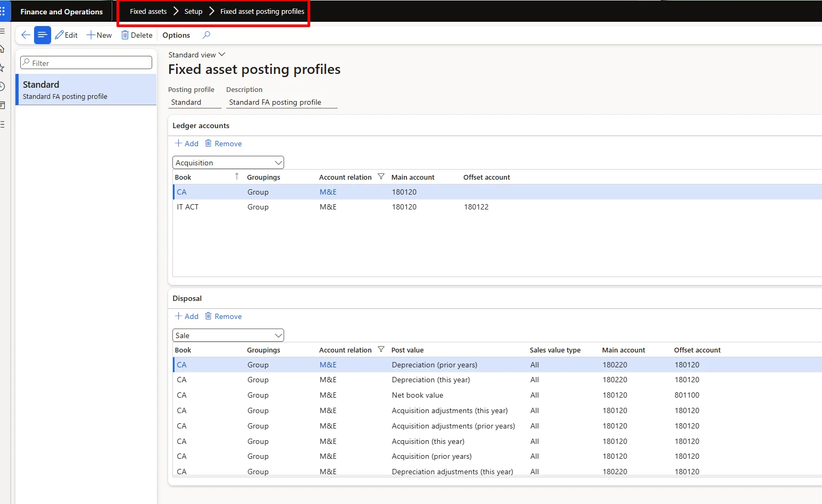Select the Net book value row
Viewport: 822px width, 504px height.
(497, 395)
